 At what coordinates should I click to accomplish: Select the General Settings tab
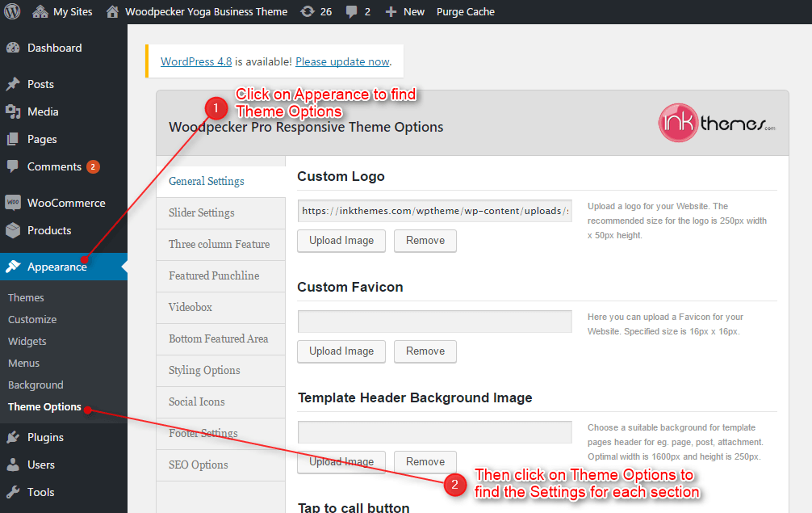(x=221, y=181)
